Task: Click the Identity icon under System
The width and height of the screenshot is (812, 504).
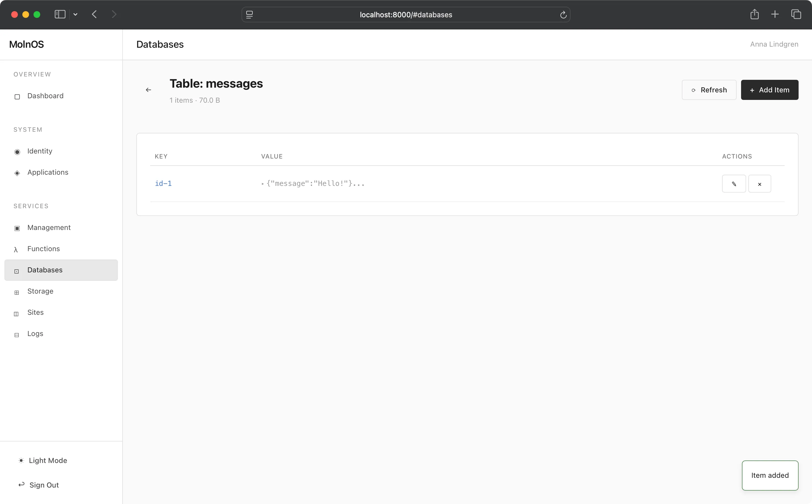Action: click(x=17, y=152)
